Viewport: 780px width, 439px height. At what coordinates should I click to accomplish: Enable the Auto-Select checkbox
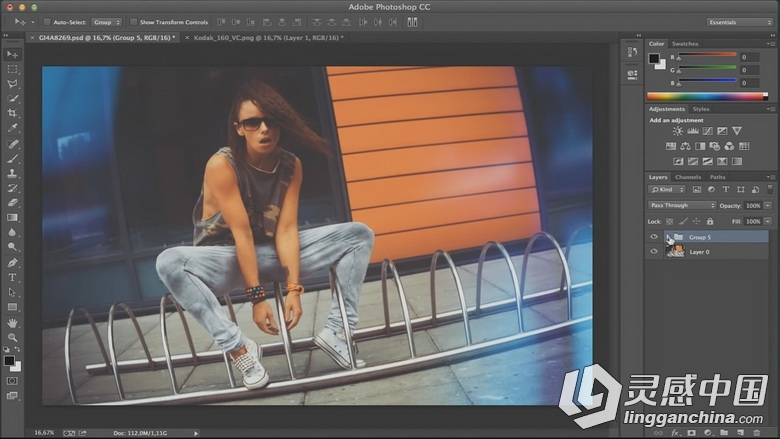[x=47, y=22]
